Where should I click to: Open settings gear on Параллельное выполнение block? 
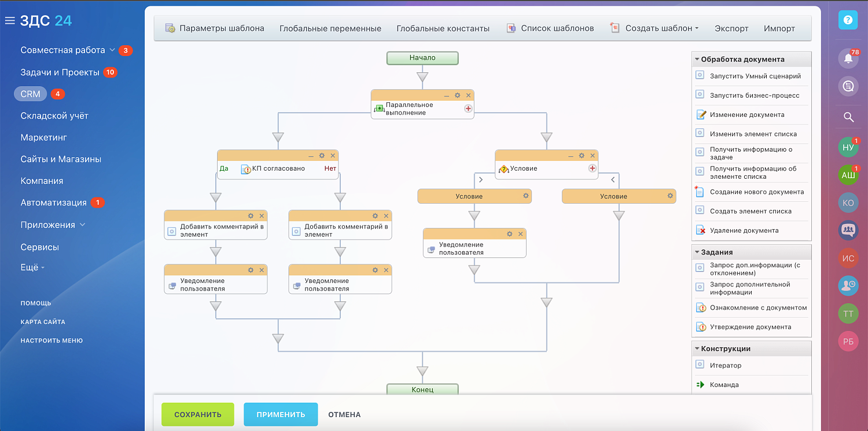pos(457,94)
